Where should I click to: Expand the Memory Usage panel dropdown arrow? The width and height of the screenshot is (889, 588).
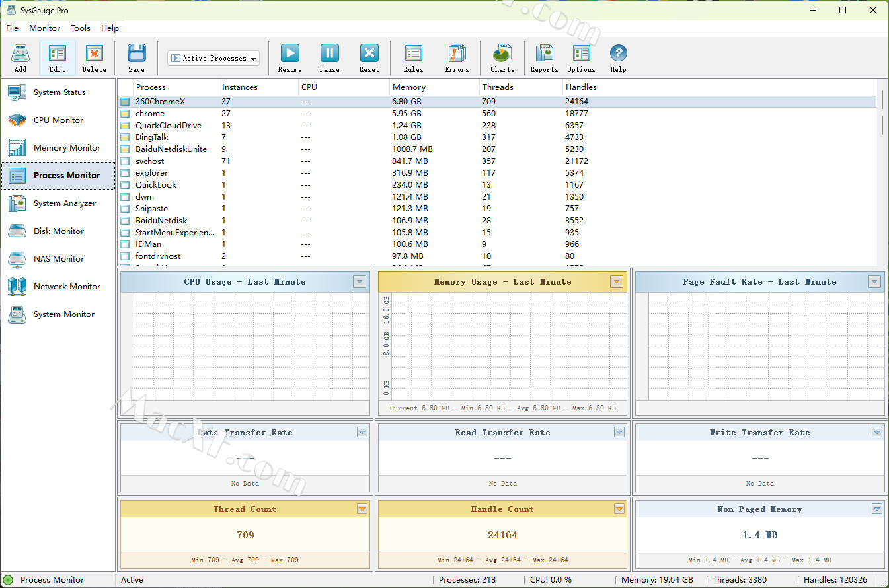click(x=616, y=282)
